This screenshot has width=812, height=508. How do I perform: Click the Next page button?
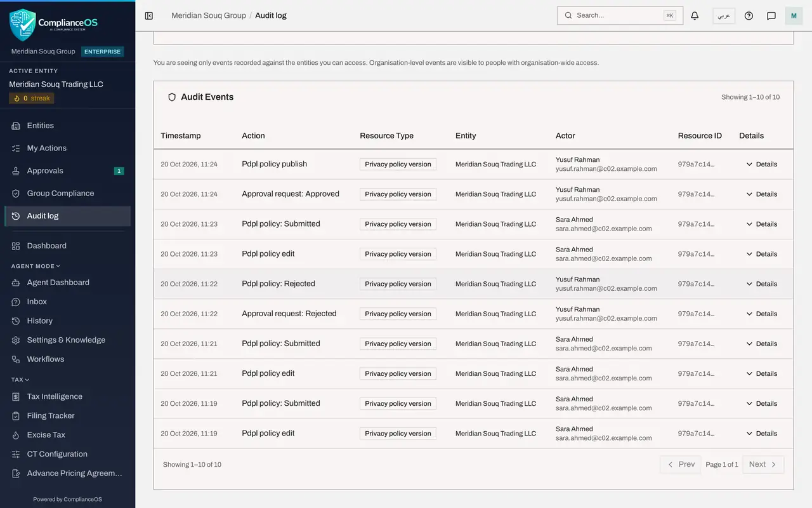point(763,465)
